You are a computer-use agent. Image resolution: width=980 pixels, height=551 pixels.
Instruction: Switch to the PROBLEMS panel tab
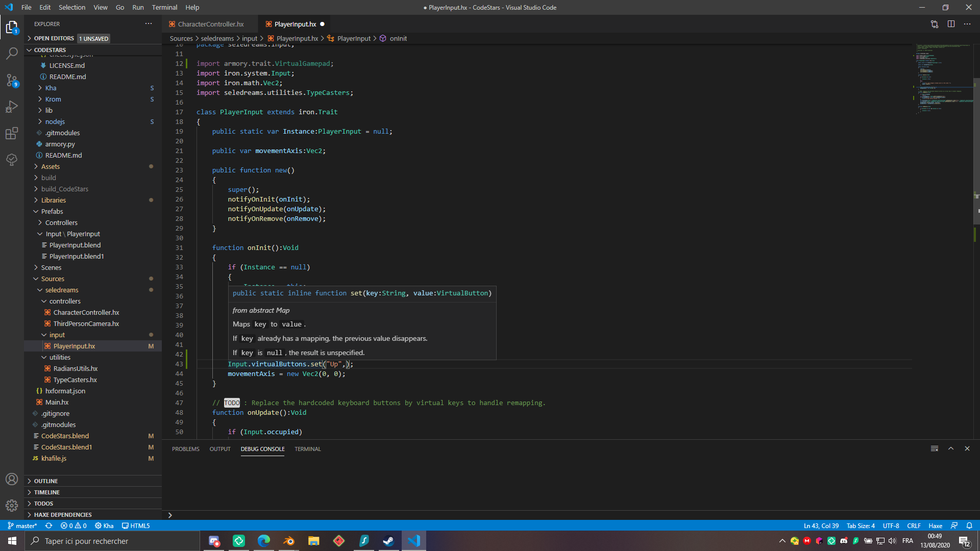[x=185, y=449]
